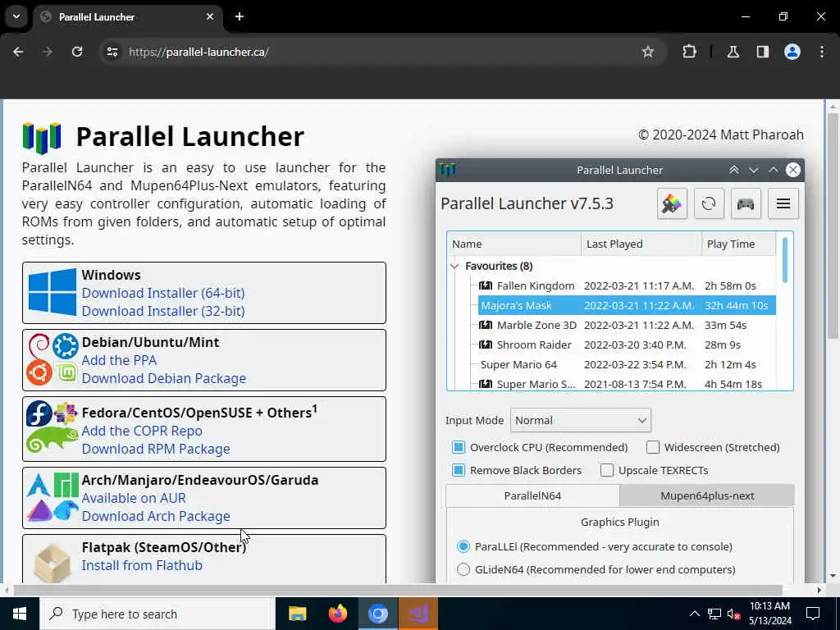Select the Super Mario 64 row

[x=627, y=364]
